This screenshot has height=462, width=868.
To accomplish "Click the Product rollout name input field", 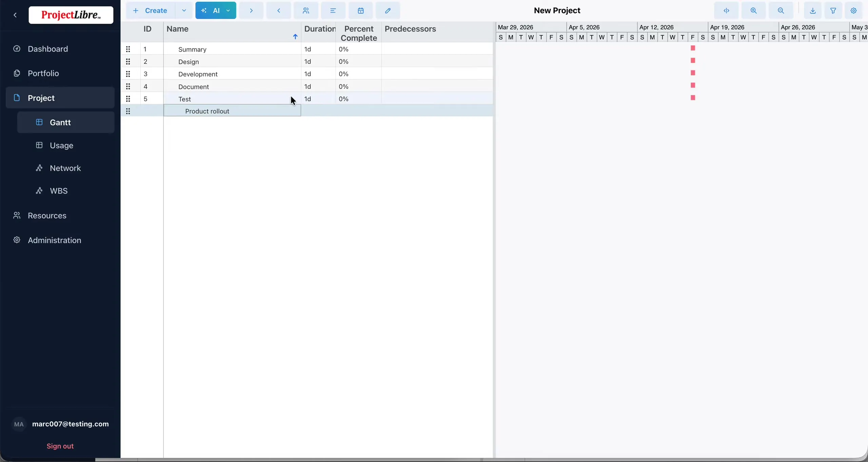I will 232,111.
